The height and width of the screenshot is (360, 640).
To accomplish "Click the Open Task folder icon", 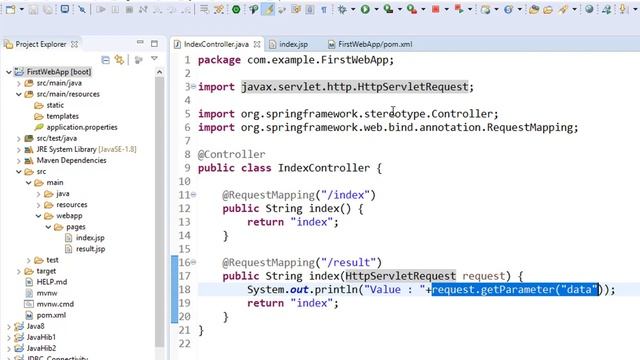I will 548,9.
